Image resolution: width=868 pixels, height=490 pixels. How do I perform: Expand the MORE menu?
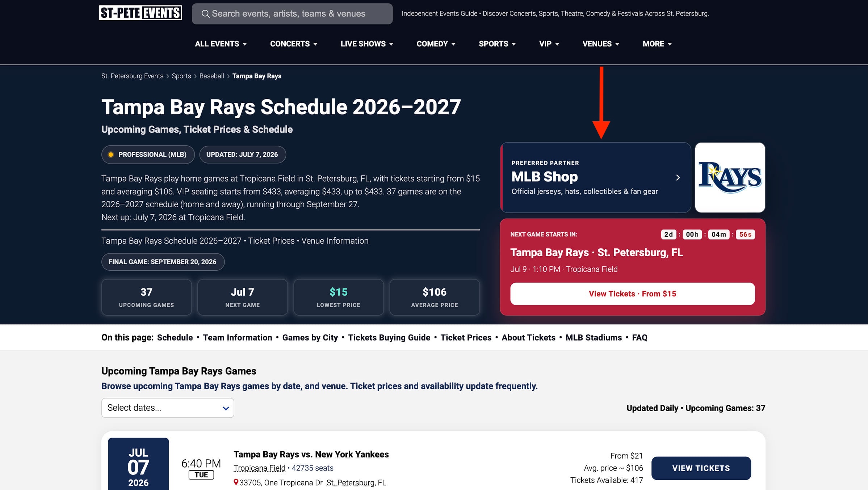(x=657, y=44)
